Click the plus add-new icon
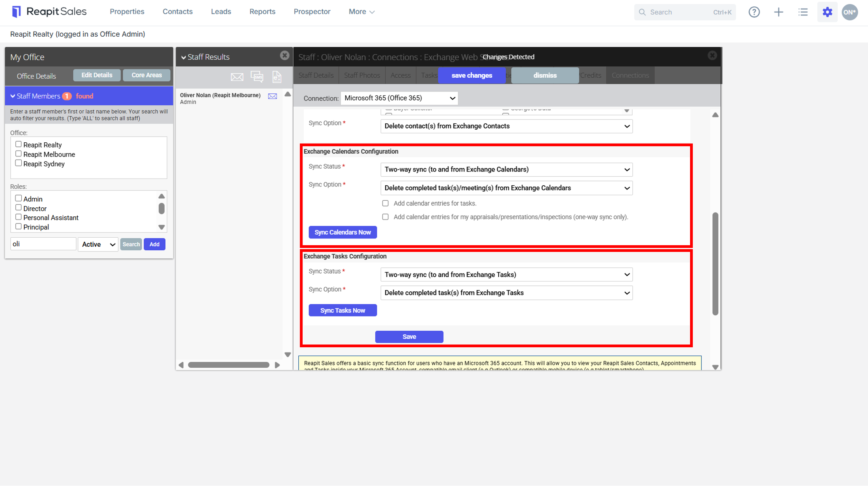Image resolution: width=868 pixels, height=488 pixels. click(x=778, y=12)
